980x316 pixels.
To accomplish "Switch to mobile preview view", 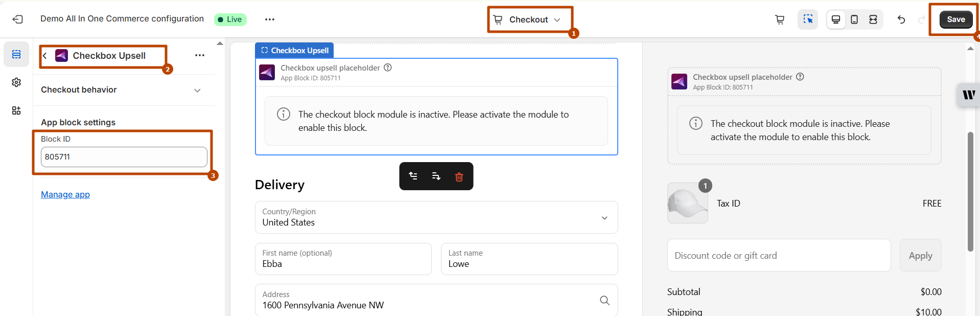I will pos(854,19).
